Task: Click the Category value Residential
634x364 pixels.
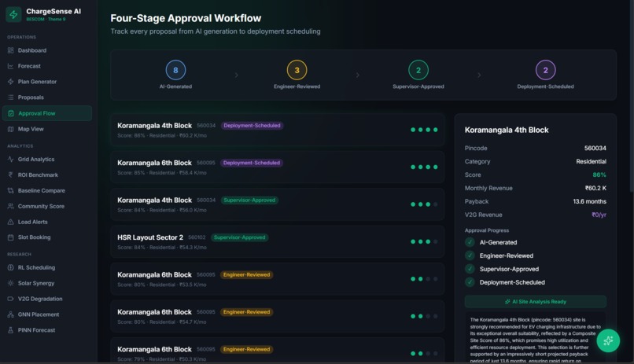Action: click(592, 162)
